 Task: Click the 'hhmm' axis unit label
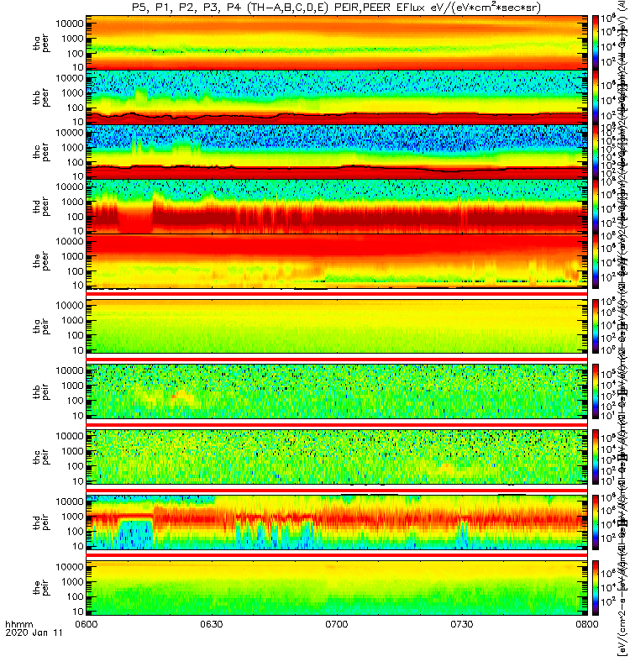point(18,624)
